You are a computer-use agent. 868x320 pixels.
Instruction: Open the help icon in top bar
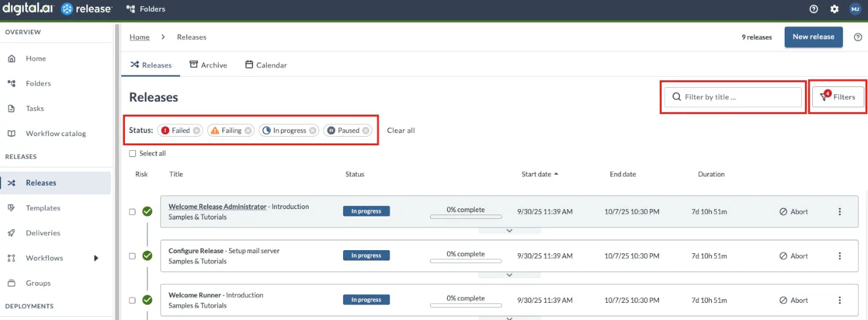point(813,9)
